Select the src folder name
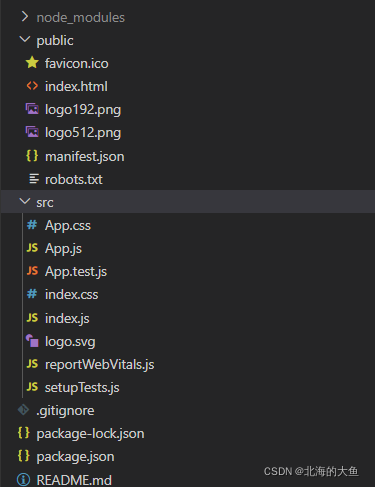 (45, 203)
